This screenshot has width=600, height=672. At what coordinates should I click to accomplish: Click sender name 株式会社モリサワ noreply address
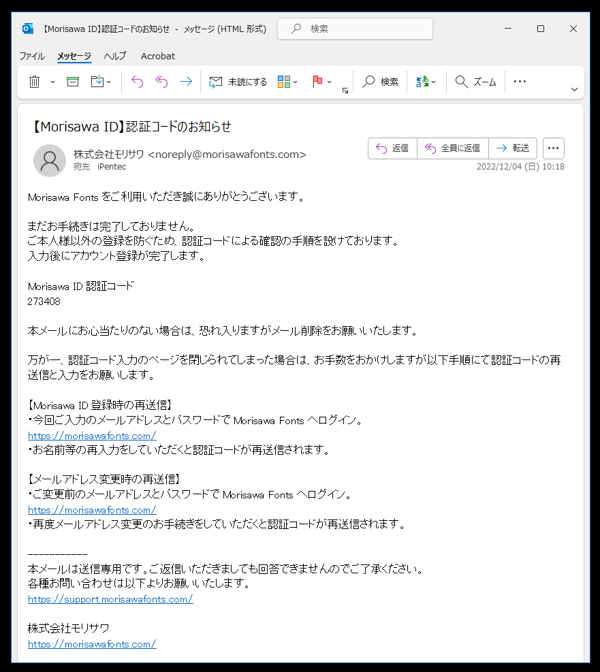point(189,154)
